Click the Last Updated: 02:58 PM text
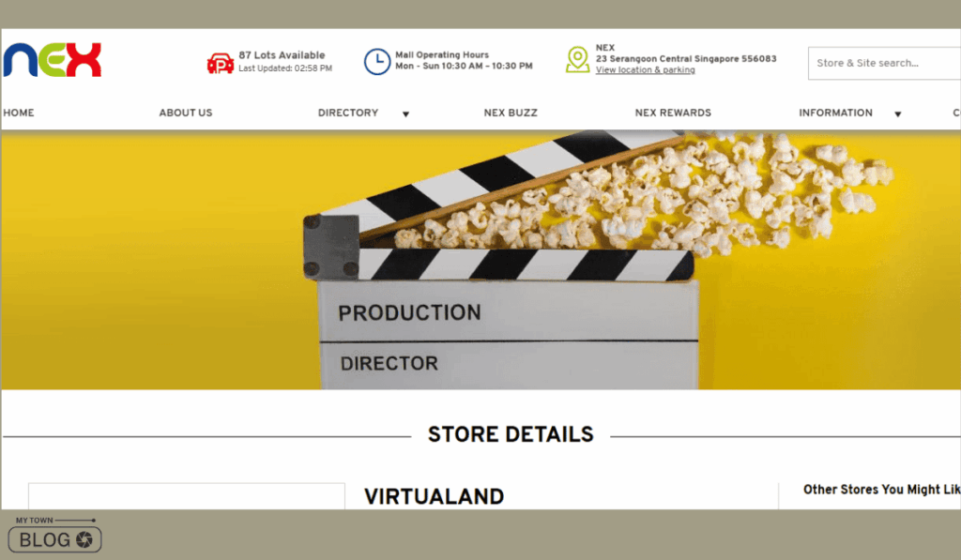The height and width of the screenshot is (560, 961). pos(285,68)
